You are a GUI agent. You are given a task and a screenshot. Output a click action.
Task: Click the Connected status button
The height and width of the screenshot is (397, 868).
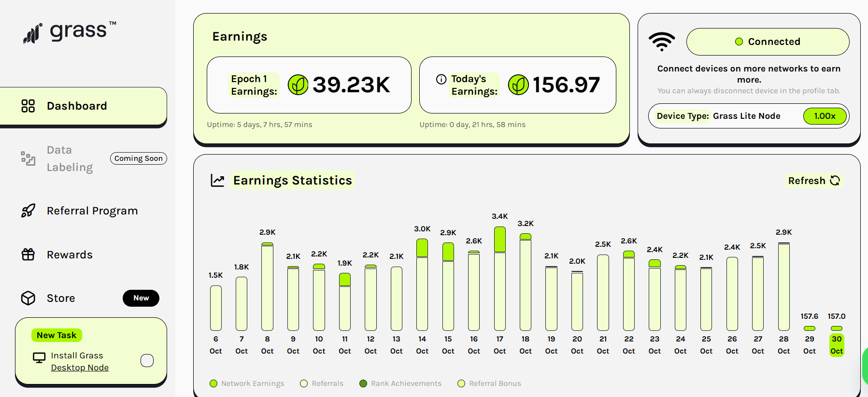pyautogui.click(x=768, y=42)
